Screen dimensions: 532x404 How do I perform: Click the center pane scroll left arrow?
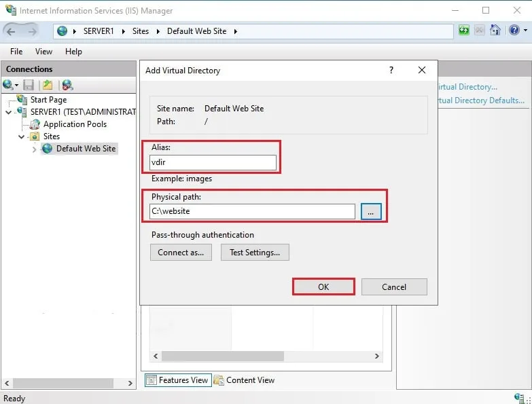pos(156,356)
